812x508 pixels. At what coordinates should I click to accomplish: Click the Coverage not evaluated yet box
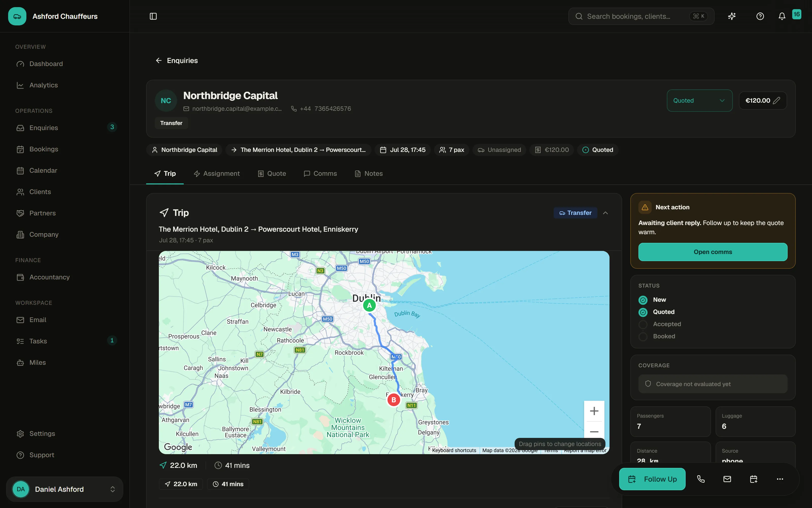(713, 384)
